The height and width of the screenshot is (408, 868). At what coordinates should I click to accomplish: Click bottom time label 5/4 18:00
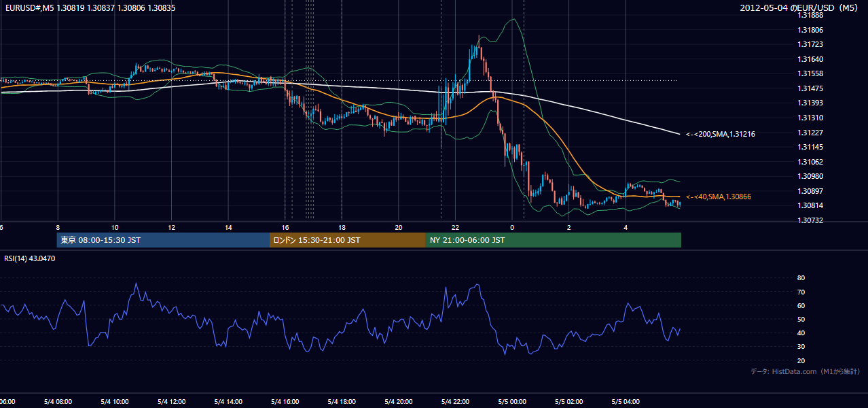pos(342,402)
